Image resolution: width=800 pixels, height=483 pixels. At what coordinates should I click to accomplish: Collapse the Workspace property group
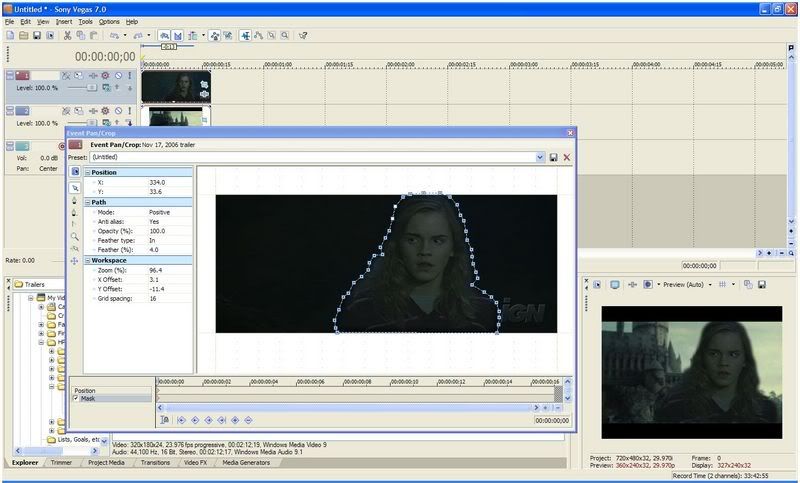87,260
